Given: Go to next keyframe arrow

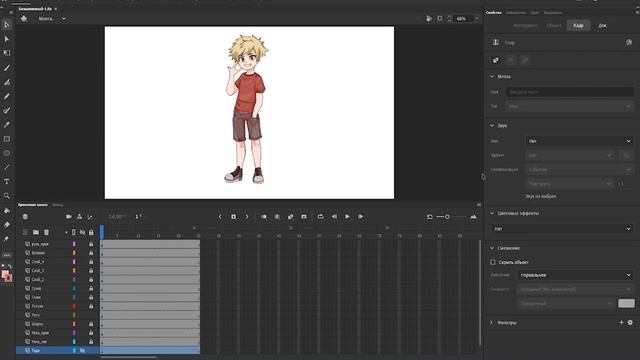Looking at the screenshot, I should pyautogui.click(x=247, y=217).
